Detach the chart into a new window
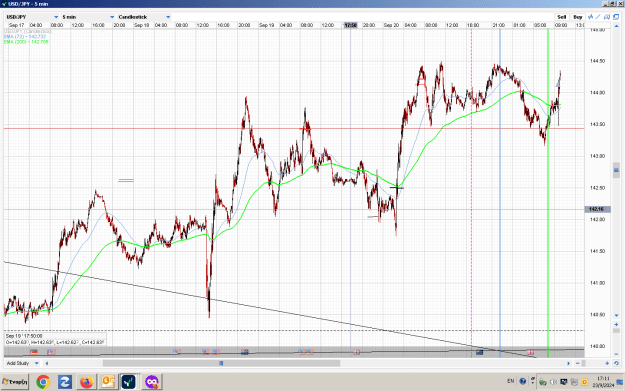Viewport: 625px width, 391px height. 616,17
